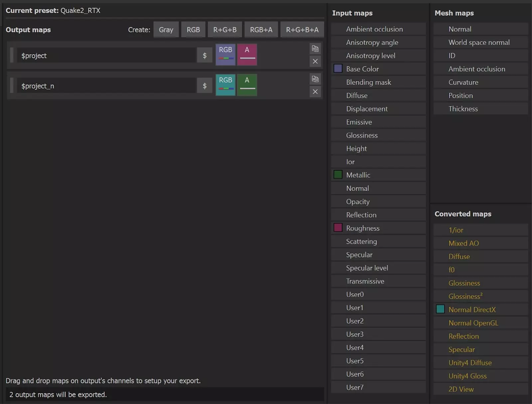Click the $ button next to $project_n
The width and height of the screenshot is (532, 404).
204,86
